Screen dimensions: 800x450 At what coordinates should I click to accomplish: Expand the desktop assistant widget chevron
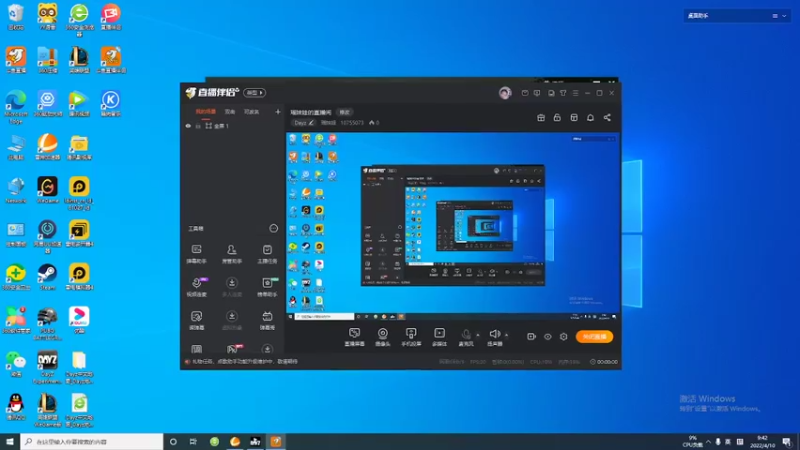[x=784, y=16]
